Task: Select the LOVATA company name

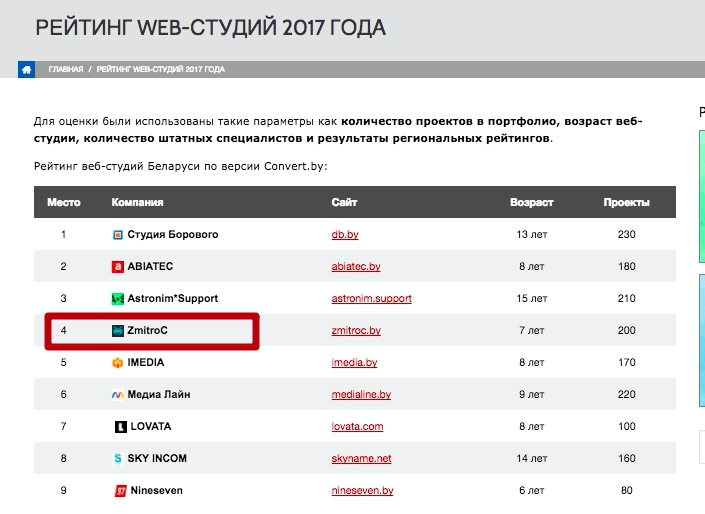Action: tap(151, 426)
